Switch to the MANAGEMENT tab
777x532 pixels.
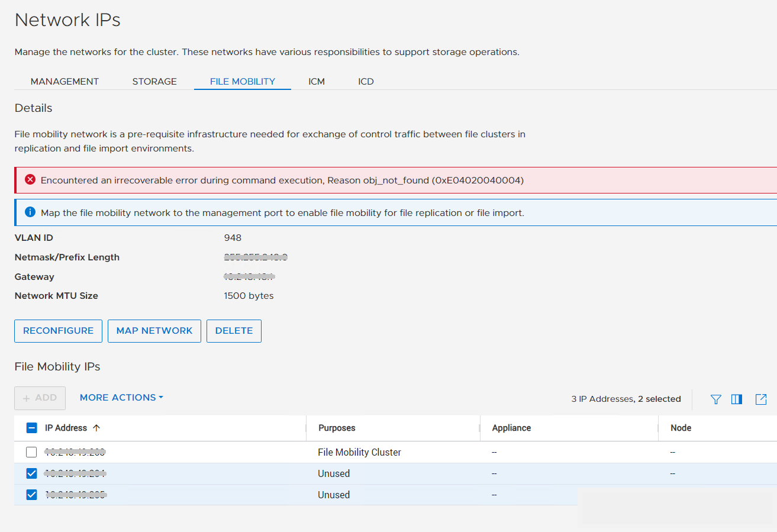point(65,81)
